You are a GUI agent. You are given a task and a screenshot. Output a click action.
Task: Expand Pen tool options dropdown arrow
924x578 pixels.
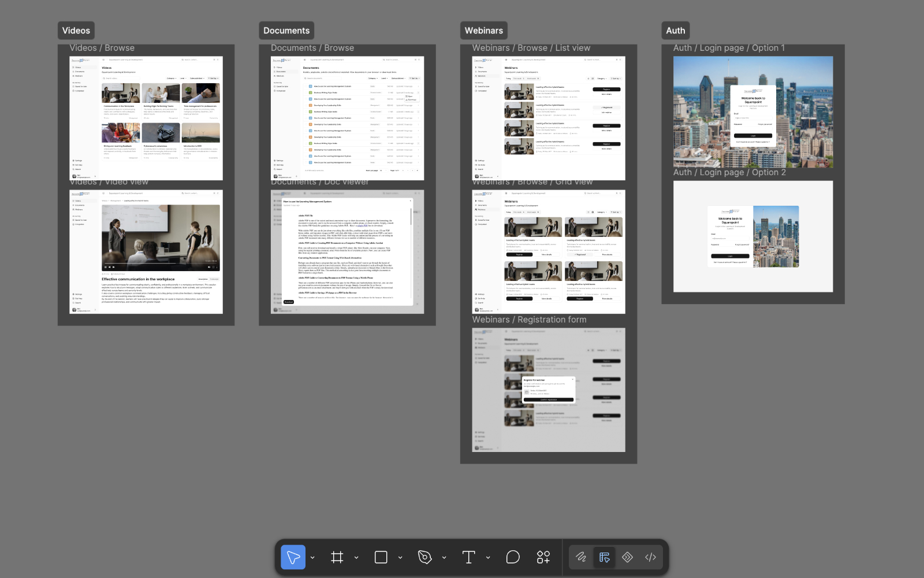coord(444,558)
